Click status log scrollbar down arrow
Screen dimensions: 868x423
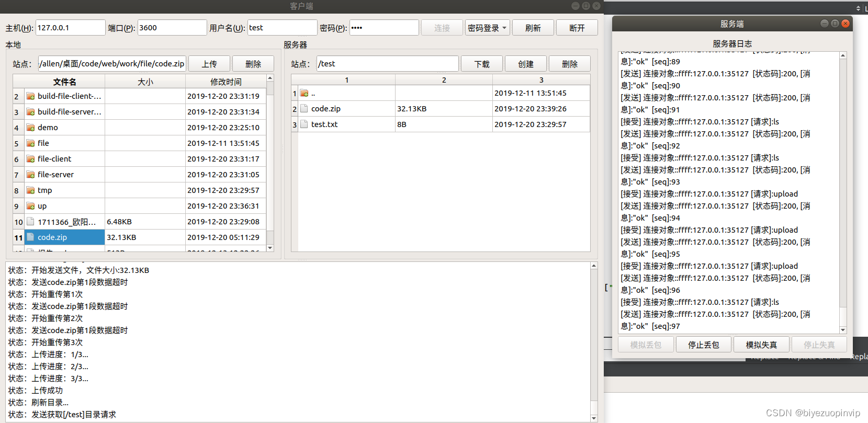[x=594, y=418]
